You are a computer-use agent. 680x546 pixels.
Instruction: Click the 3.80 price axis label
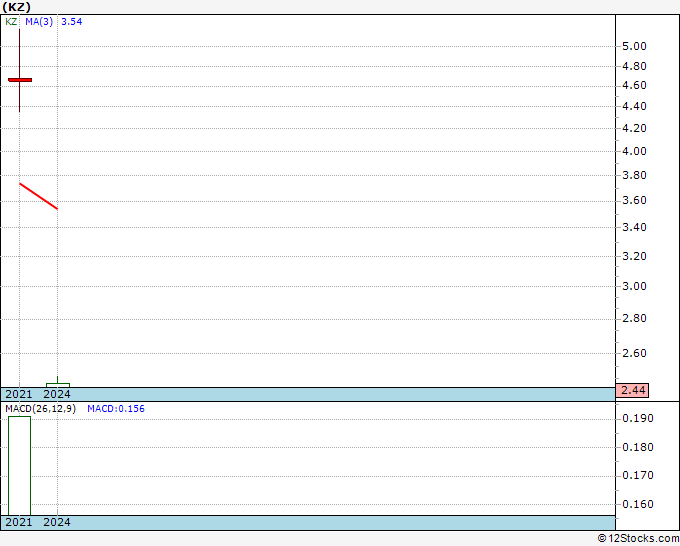(x=634, y=176)
